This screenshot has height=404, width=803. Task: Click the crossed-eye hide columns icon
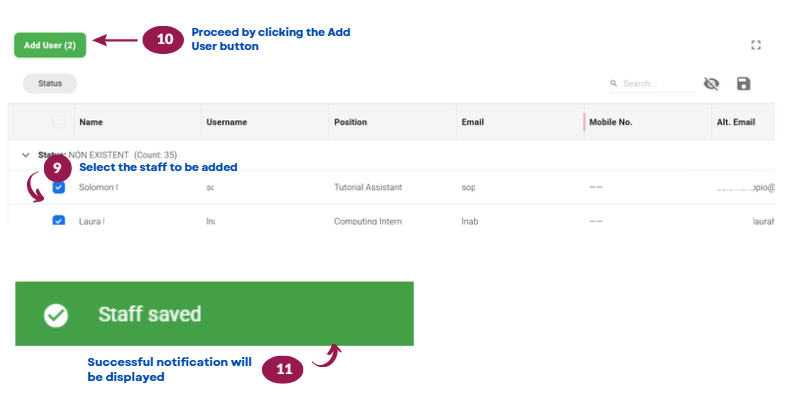711,83
